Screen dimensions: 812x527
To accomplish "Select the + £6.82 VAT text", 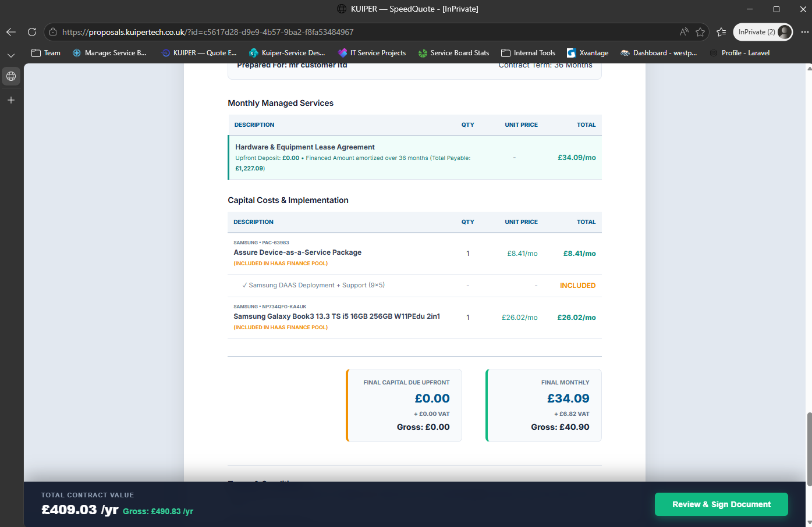I will click(x=572, y=414).
